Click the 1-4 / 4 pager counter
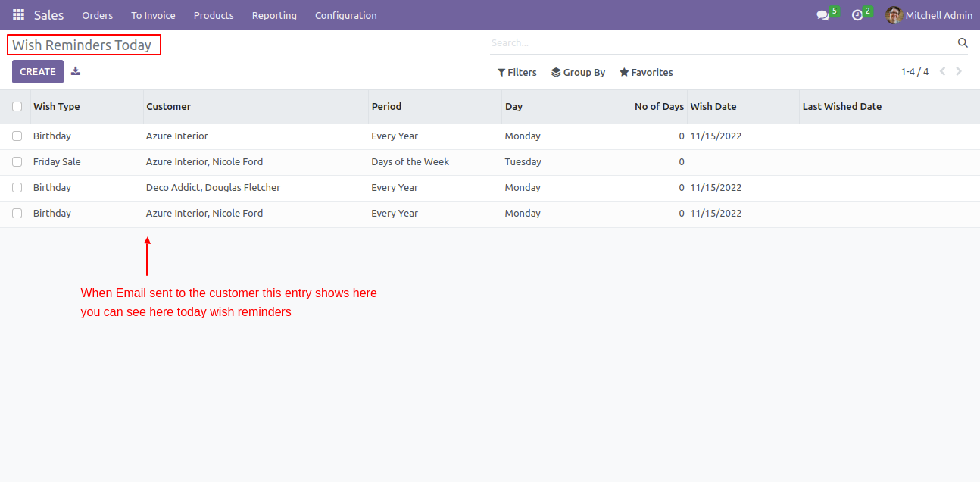 915,72
